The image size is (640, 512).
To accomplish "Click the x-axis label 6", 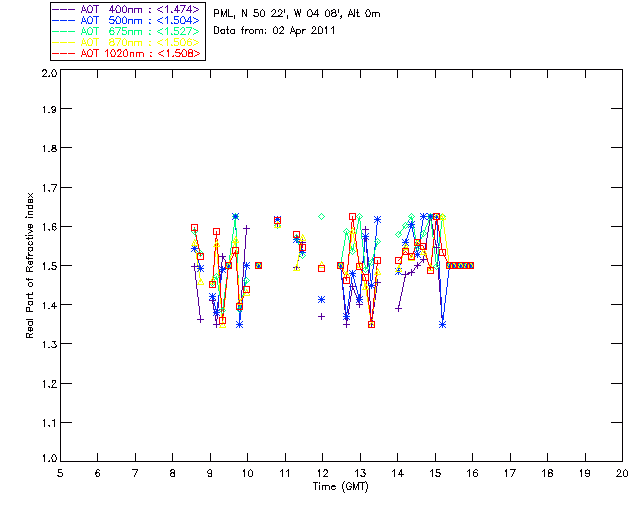I will coord(98,473).
